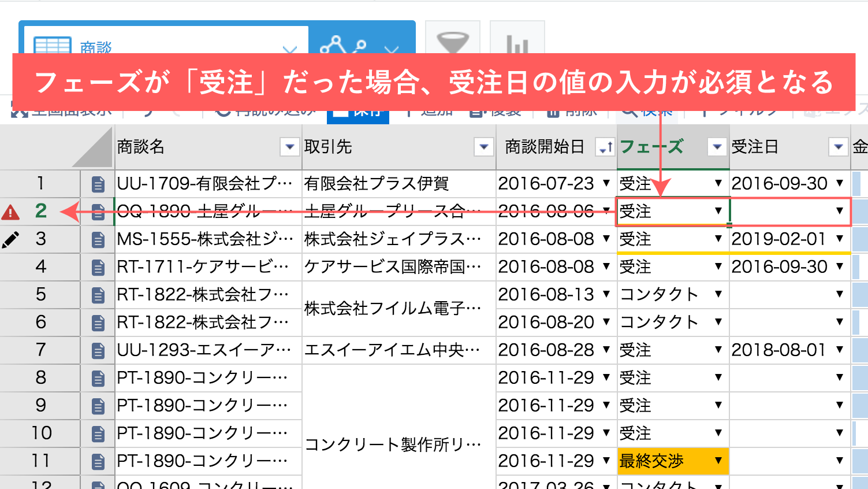Screen dimensions: 868x489
Task: Open the 商談名 column filter dropdown
Action: pos(289,147)
